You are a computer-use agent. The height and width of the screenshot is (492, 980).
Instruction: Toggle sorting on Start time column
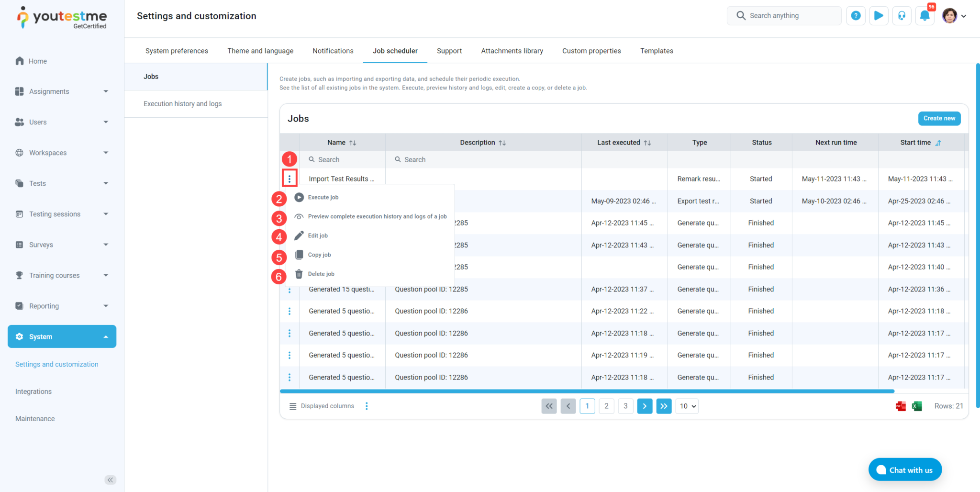coord(938,143)
